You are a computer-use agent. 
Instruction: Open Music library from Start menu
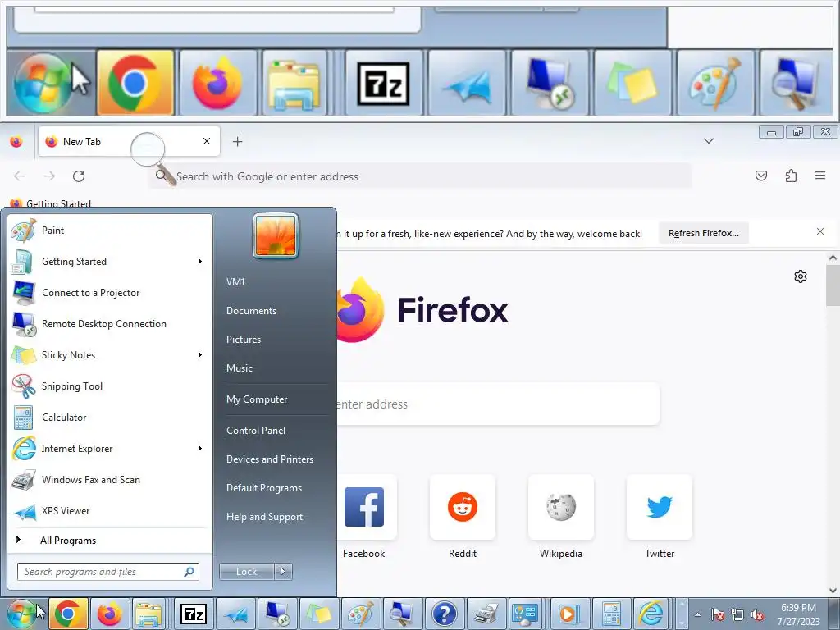coord(240,368)
